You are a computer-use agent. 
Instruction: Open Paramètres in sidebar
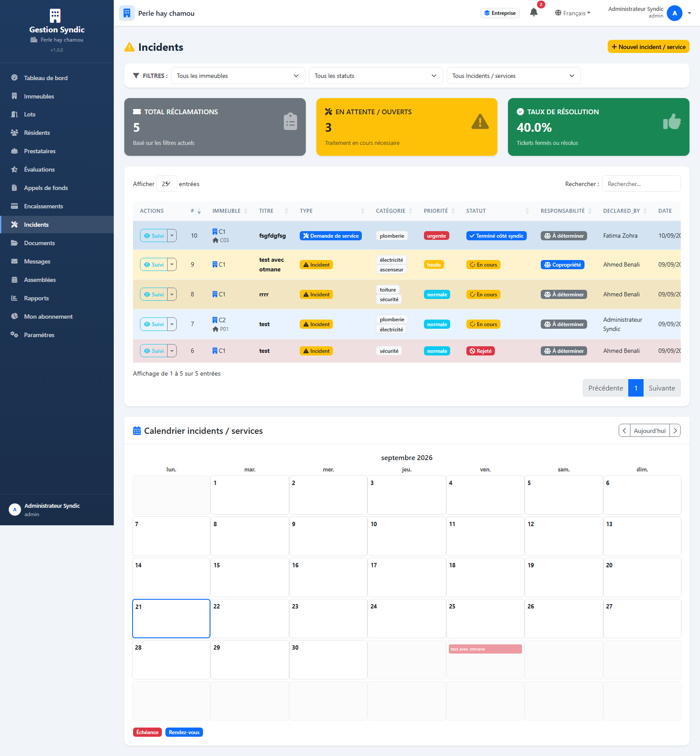click(57, 335)
